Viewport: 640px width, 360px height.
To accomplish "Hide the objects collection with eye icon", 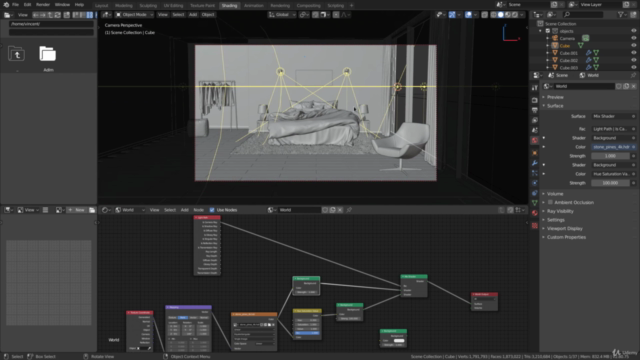I will tap(633, 31).
